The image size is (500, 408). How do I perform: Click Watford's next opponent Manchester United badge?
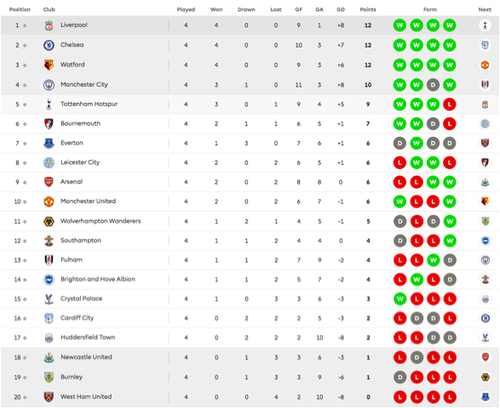coord(485,65)
